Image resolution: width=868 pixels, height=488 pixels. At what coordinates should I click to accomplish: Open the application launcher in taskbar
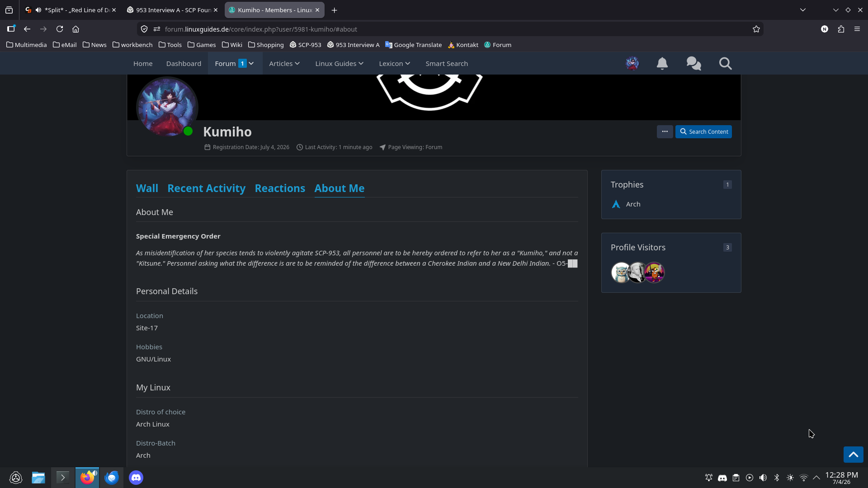[x=16, y=478]
